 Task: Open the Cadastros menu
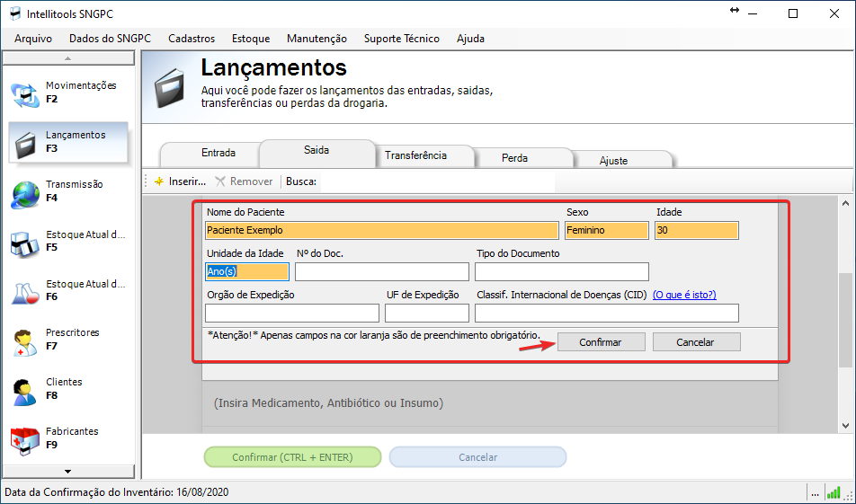[x=192, y=39]
